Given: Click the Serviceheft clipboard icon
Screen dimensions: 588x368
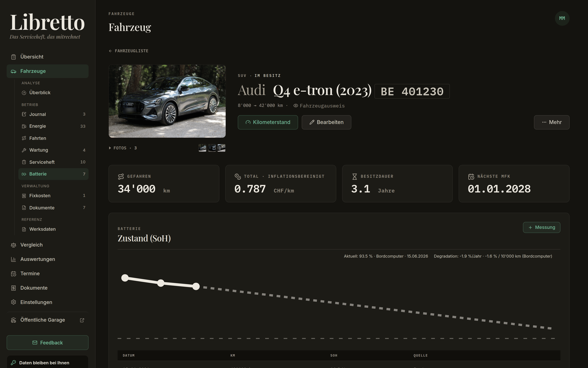Looking at the screenshot, I should click(x=24, y=162).
